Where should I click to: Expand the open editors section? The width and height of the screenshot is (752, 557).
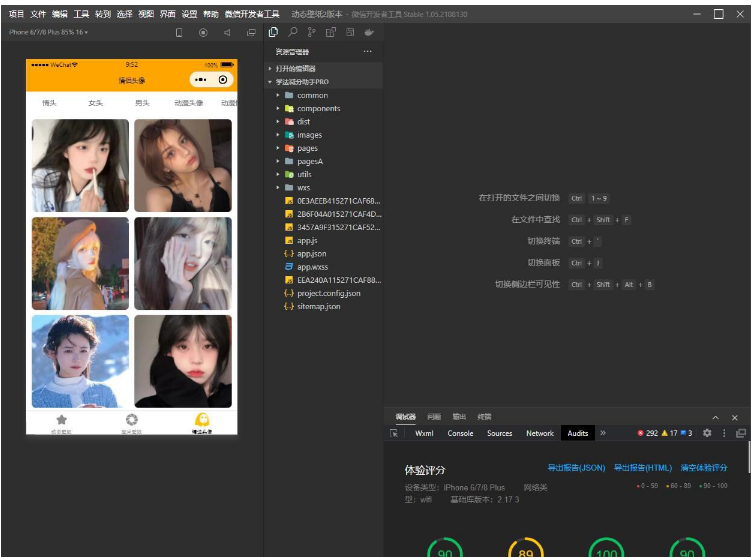click(x=295, y=69)
